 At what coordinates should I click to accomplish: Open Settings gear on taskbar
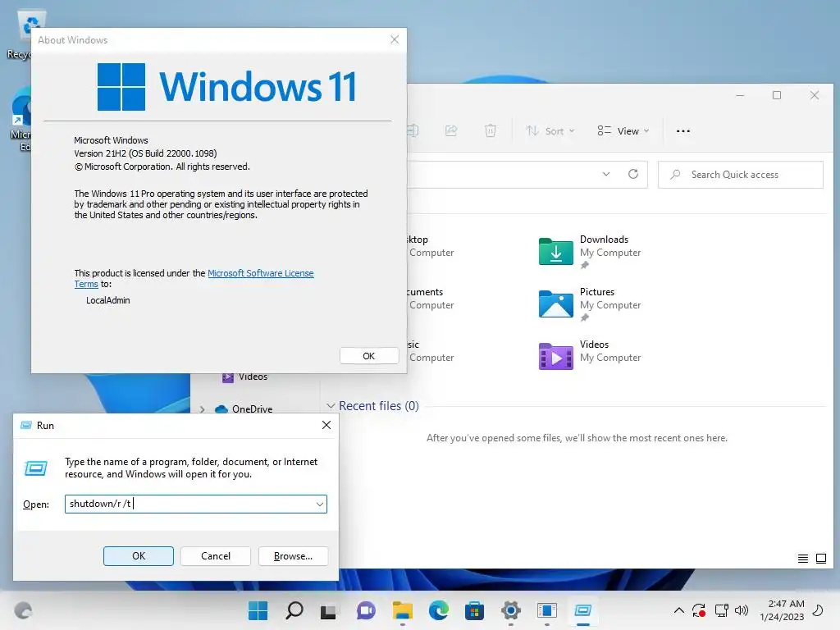510,610
